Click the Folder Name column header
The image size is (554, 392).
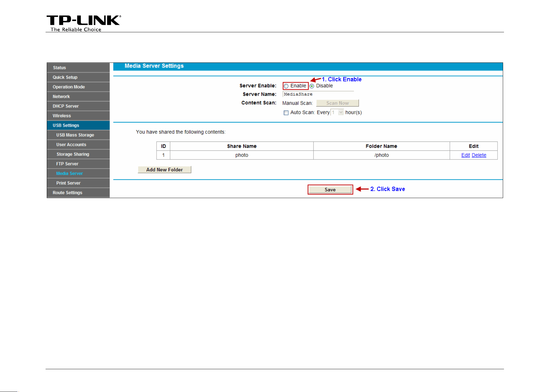[x=381, y=146]
